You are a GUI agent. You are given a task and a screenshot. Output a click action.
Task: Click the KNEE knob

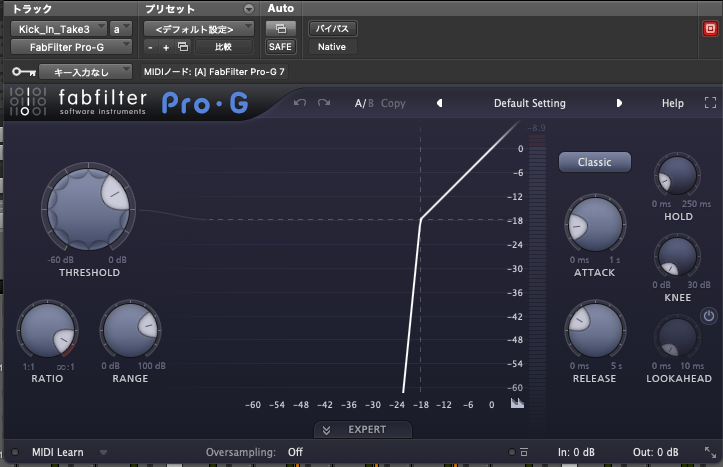[x=677, y=257]
